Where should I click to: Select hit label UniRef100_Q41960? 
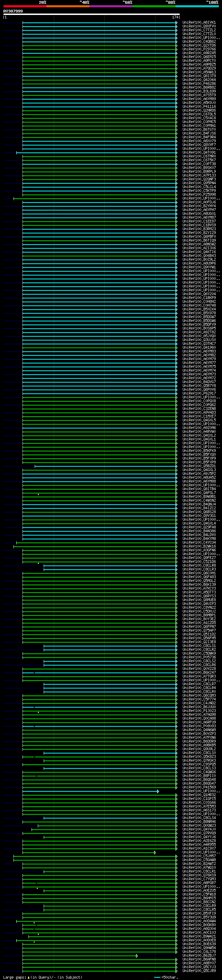pyautogui.click(x=199, y=347)
